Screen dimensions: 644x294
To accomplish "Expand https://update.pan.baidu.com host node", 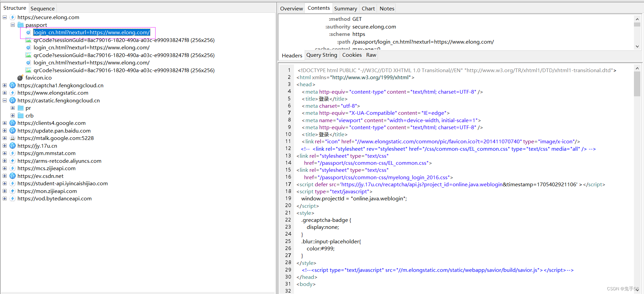I will tap(5, 131).
